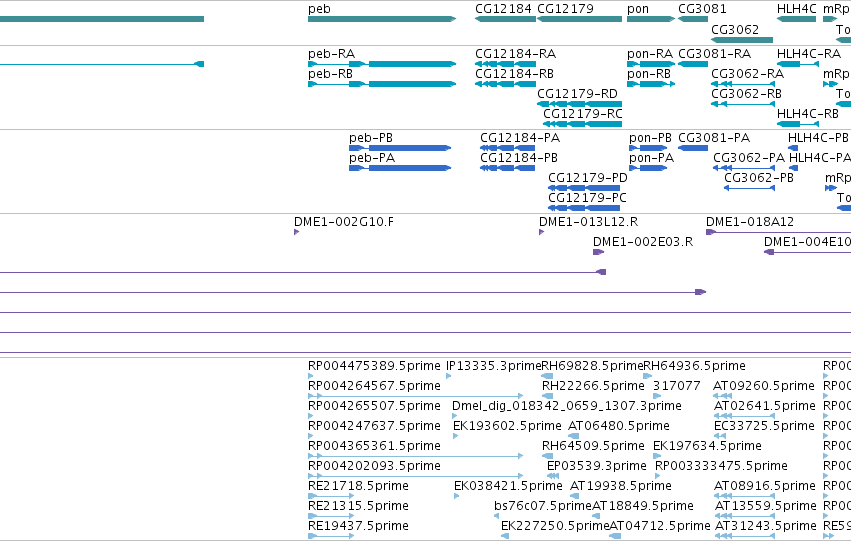Open the pon-RA transcript
Viewport: 851px width, 541px height.
(650, 54)
